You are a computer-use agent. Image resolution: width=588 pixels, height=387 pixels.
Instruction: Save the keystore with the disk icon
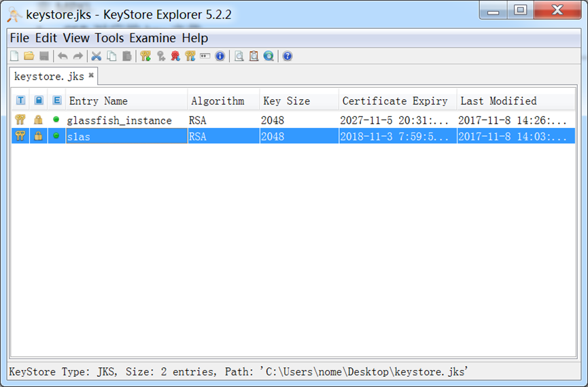44,56
